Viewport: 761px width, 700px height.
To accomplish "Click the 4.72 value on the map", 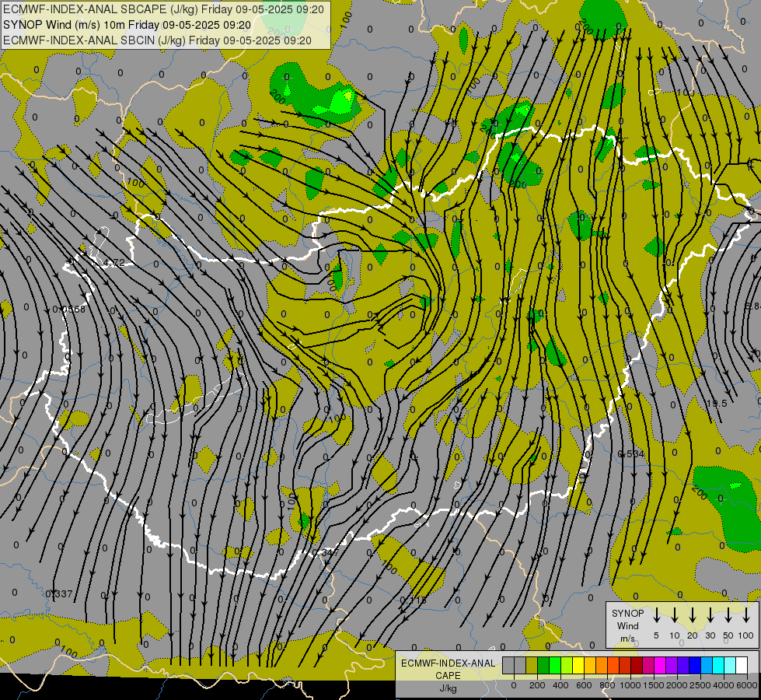I will click(114, 263).
